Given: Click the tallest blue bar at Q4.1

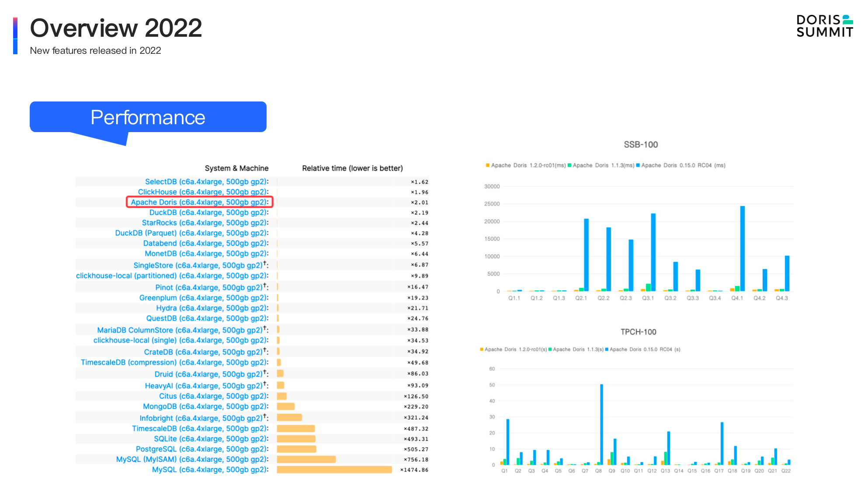Looking at the screenshot, I should point(742,248).
